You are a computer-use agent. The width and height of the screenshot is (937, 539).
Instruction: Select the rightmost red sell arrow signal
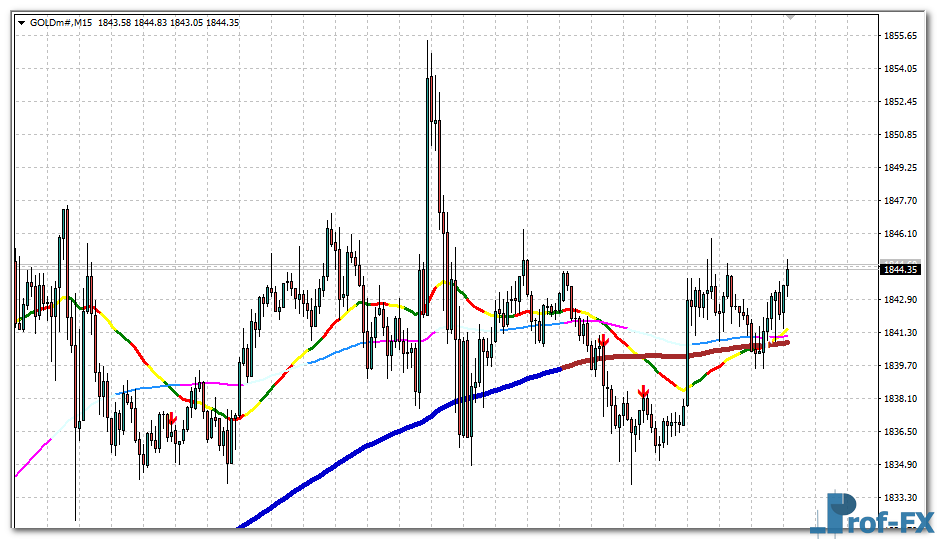(x=643, y=391)
